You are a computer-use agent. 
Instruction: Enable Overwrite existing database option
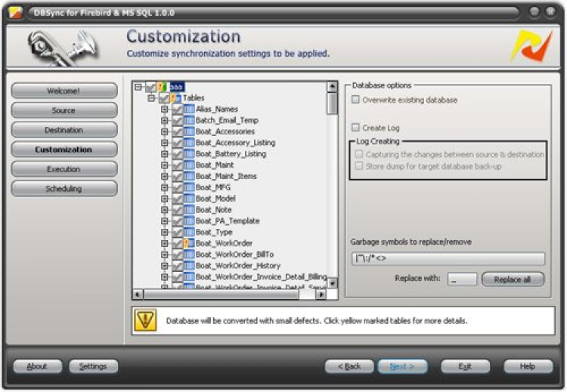(x=356, y=100)
